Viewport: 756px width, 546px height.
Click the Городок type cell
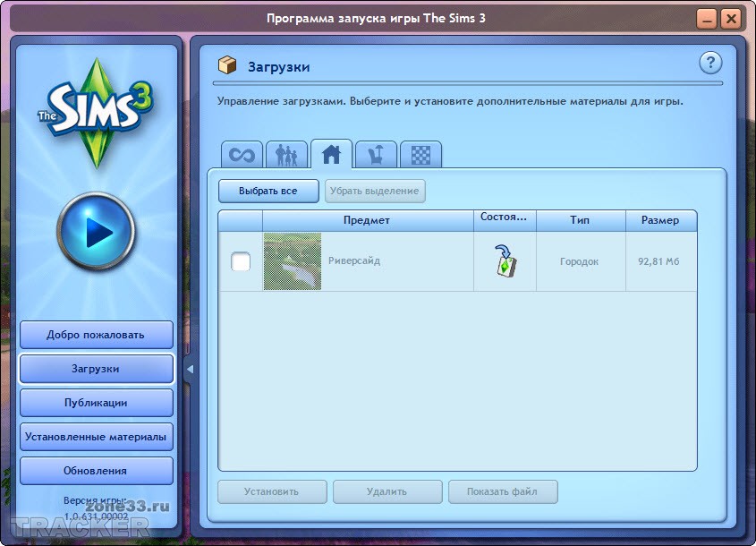(x=579, y=261)
